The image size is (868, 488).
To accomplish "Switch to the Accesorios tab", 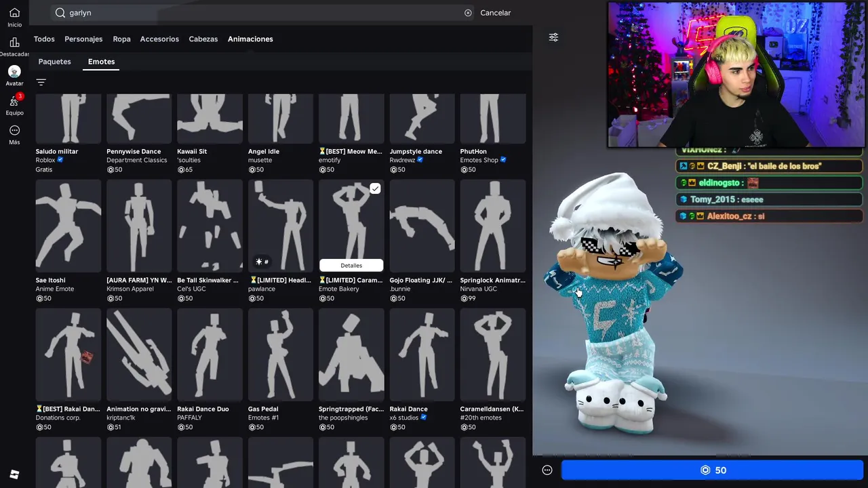I will (159, 39).
